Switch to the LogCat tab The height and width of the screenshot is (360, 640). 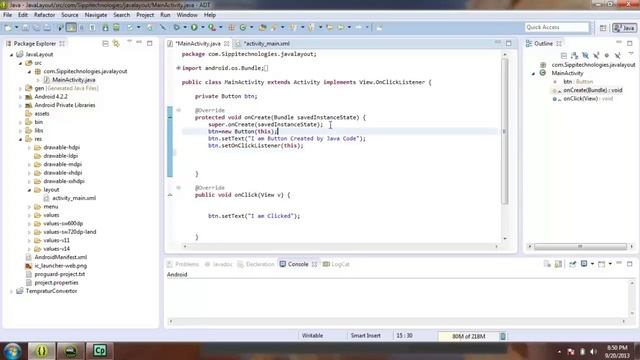tap(336, 264)
